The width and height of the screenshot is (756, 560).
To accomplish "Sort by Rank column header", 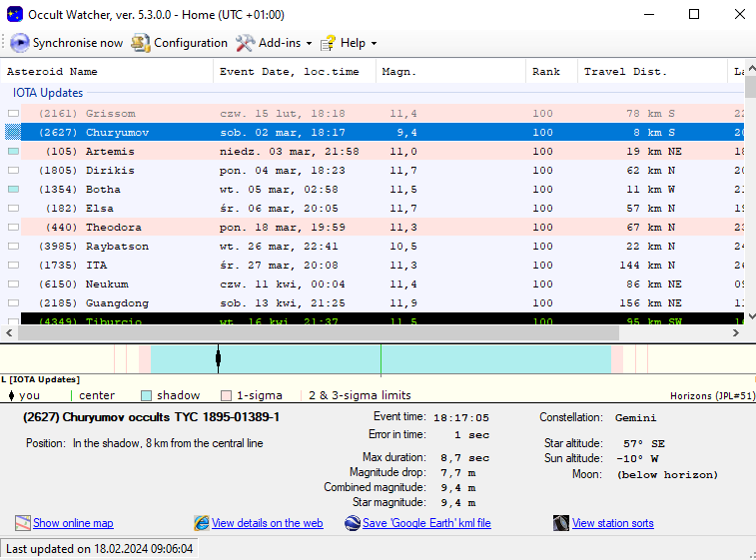I will point(551,71).
